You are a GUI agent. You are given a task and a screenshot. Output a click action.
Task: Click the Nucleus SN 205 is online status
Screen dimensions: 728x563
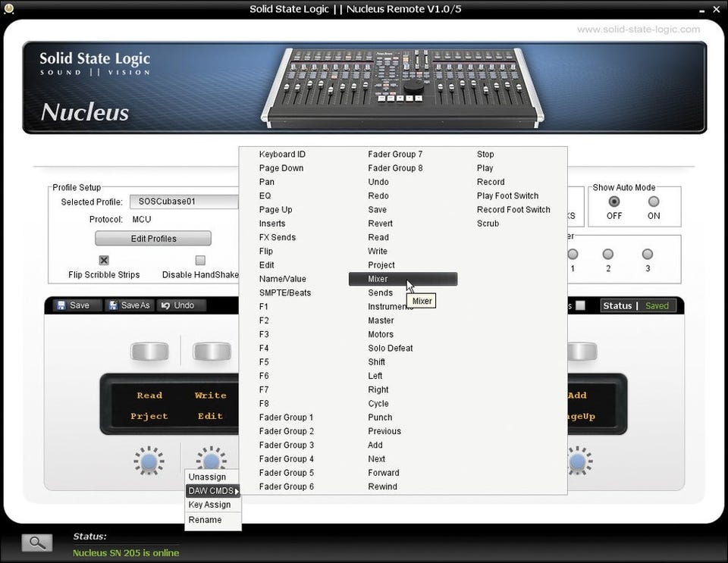click(x=126, y=553)
